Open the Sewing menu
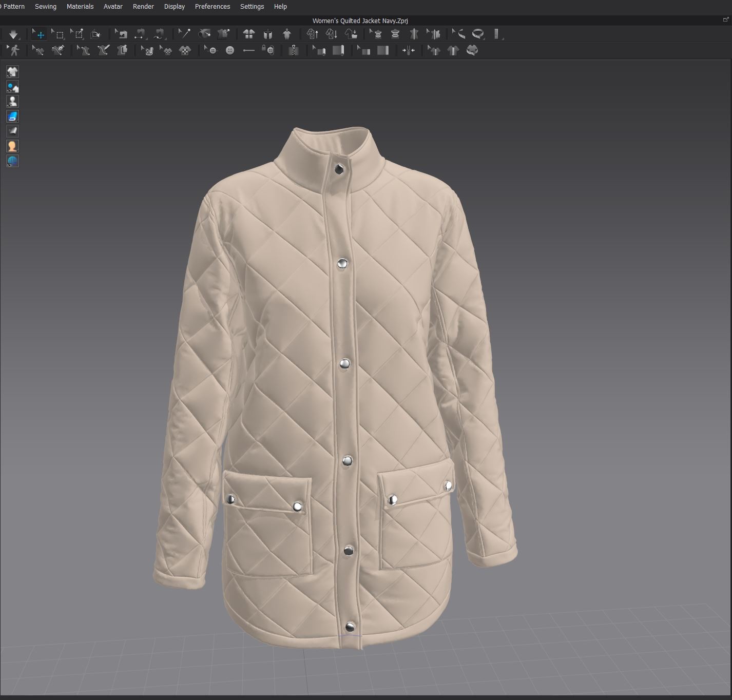732x700 pixels. (x=45, y=6)
